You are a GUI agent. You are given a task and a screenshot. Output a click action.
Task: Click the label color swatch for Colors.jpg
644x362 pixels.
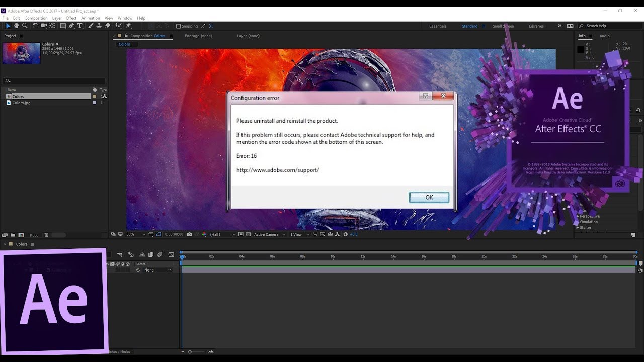pos(94,103)
